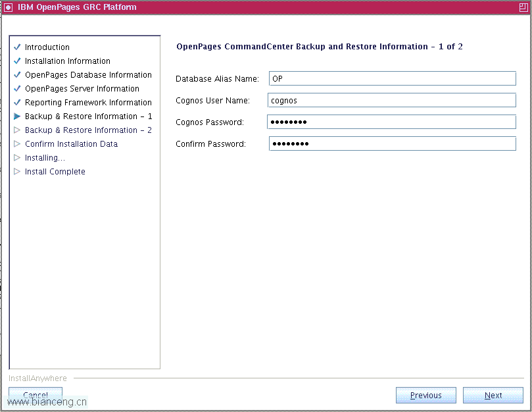Image resolution: width=532 pixels, height=412 pixels.
Task: Click the Database Alias Name label
Action: click(217, 79)
